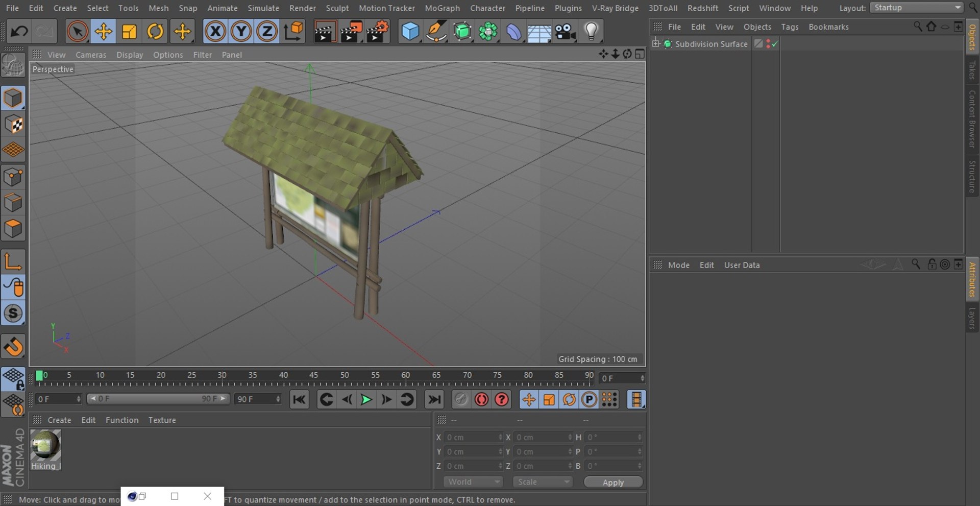Toggle X axis lock
Screen dimensions: 980x506
pyautogui.click(x=215, y=32)
